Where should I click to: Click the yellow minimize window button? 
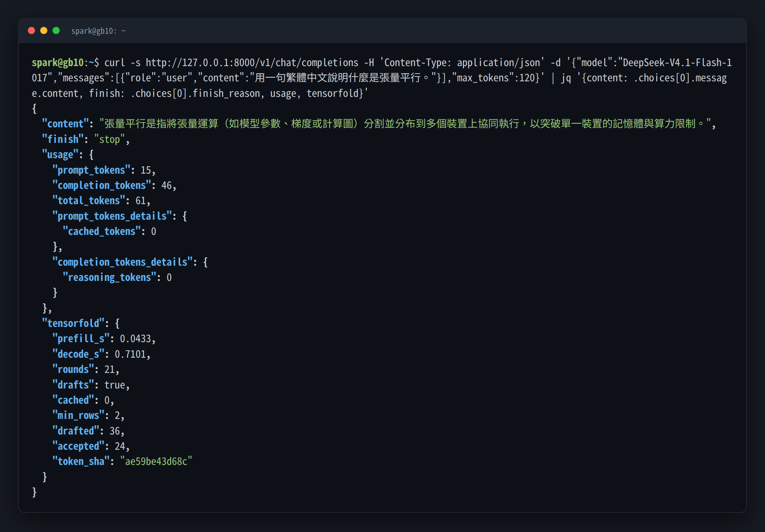pos(44,31)
